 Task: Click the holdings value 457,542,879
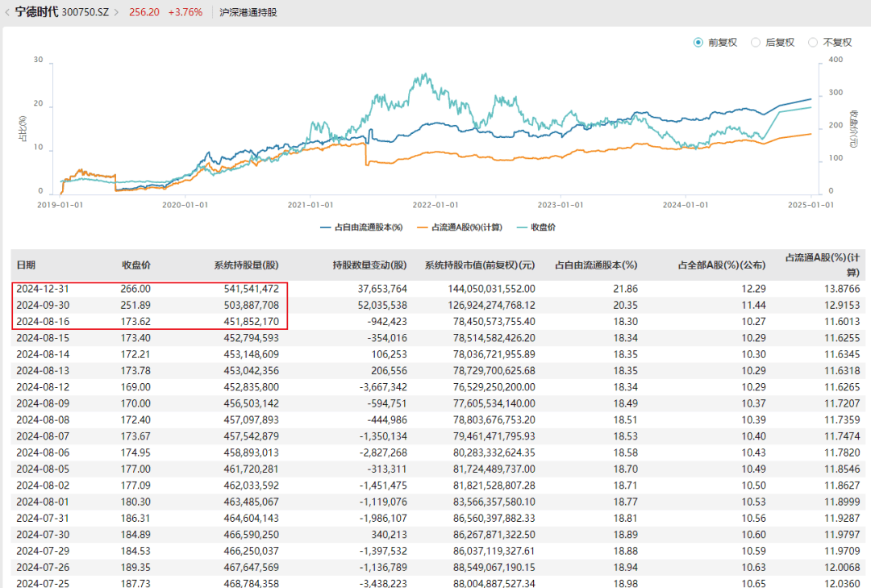(x=252, y=436)
